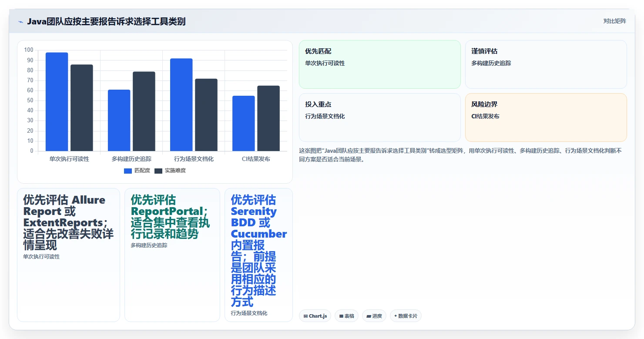The image size is (644, 339).
Task: Click the dark 实施难度 bar for CI结果发布
Action: coord(268,118)
